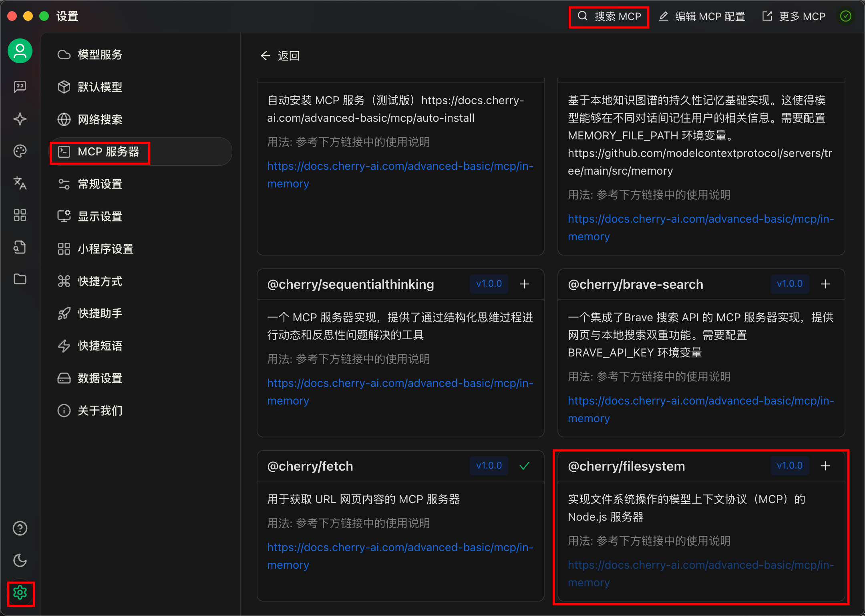Select 模型服务 settings menu
Viewport: 865px width, 616px height.
[141, 54]
